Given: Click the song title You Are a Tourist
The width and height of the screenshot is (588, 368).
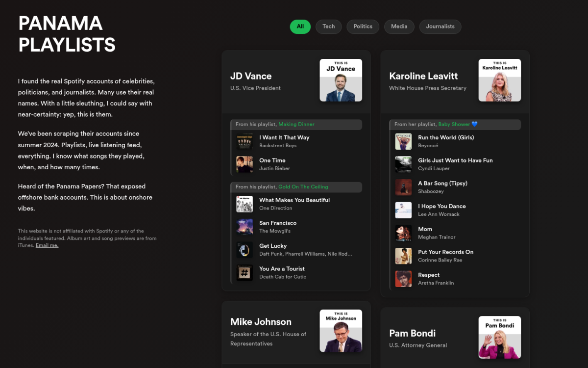Looking at the screenshot, I should 282,269.
